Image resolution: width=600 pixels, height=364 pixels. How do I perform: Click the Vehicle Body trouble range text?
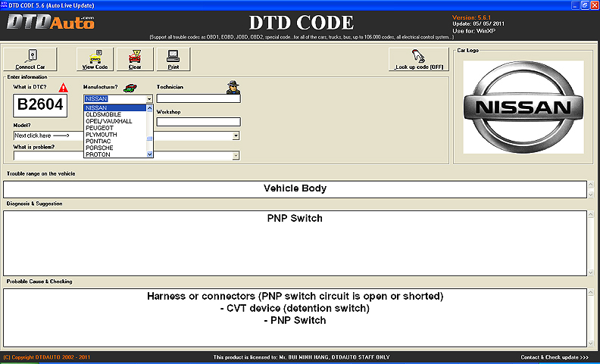coord(295,188)
